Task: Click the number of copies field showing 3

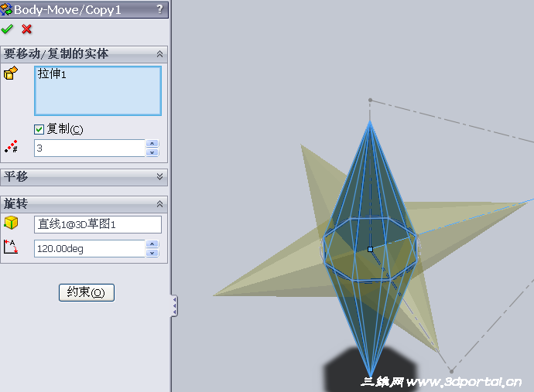Action: 90,148
